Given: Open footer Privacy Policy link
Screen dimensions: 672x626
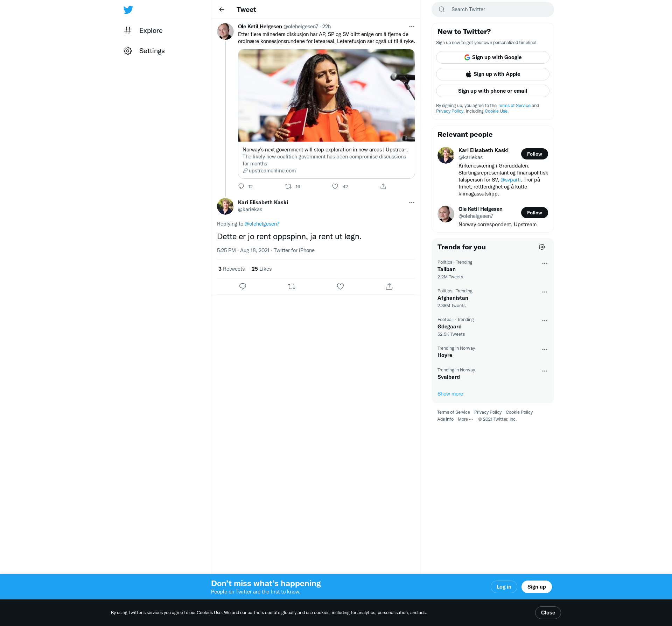Looking at the screenshot, I should point(488,412).
